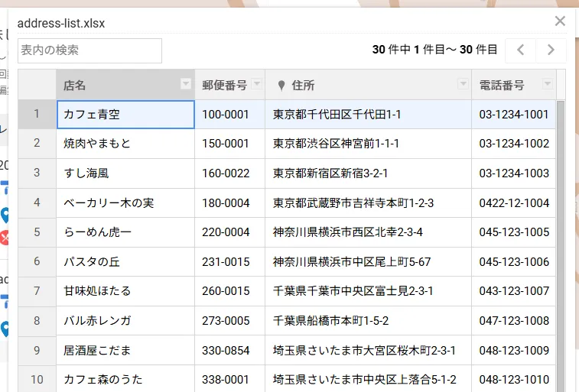Image resolution: width=579 pixels, height=392 pixels.
Task: Click the 表内の検索 search field
Action: point(89,50)
